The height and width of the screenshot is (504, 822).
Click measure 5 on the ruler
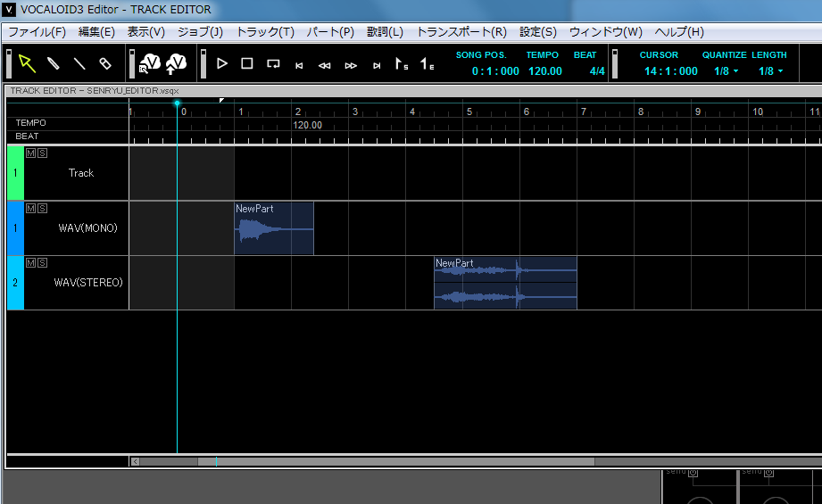point(469,112)
